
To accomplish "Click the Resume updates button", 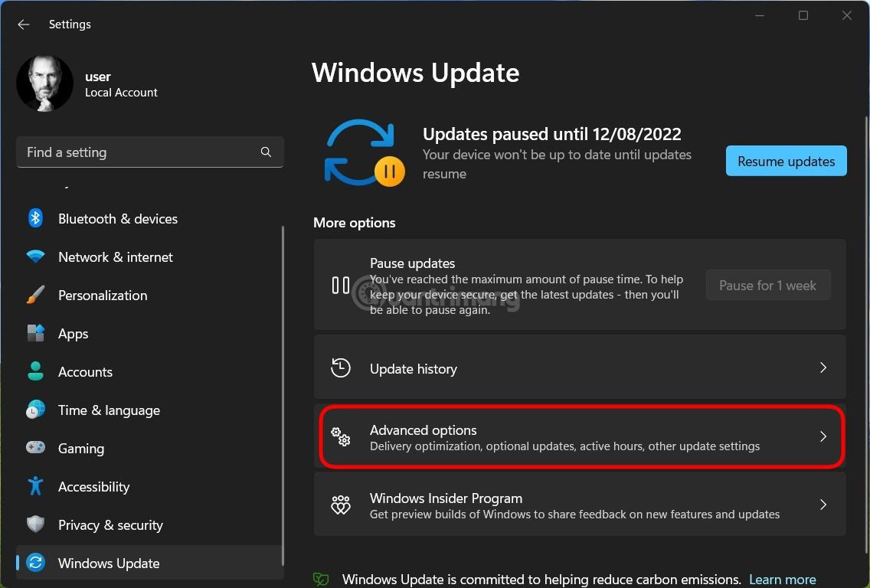I will pos(787,161).
